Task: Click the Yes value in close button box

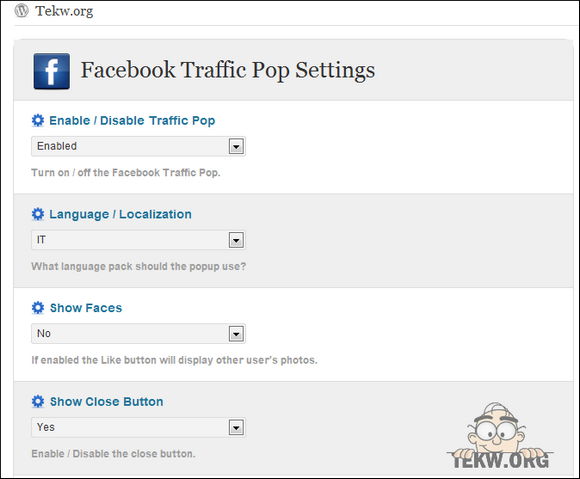Action: [45, 427]
